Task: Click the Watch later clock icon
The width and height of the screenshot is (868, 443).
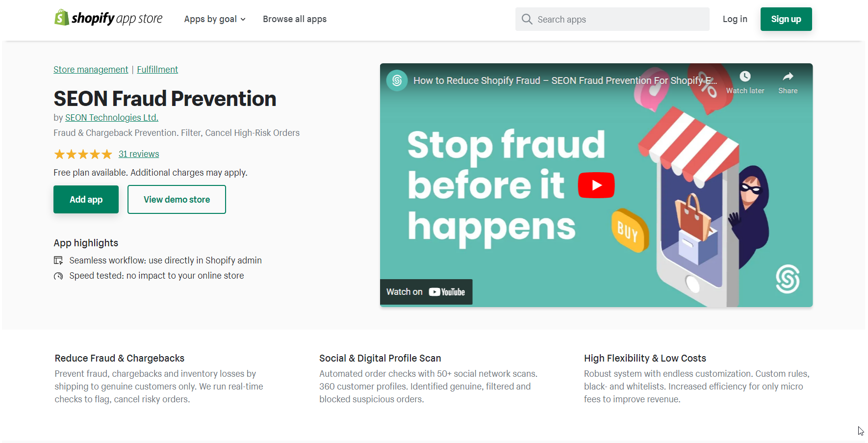Action: 745,77
